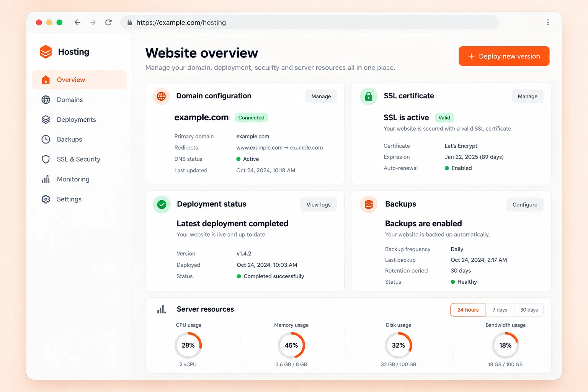588x392 pixels.
Task: Click the SSL certificate padlock icon
Action: click(x=369, y=96)
